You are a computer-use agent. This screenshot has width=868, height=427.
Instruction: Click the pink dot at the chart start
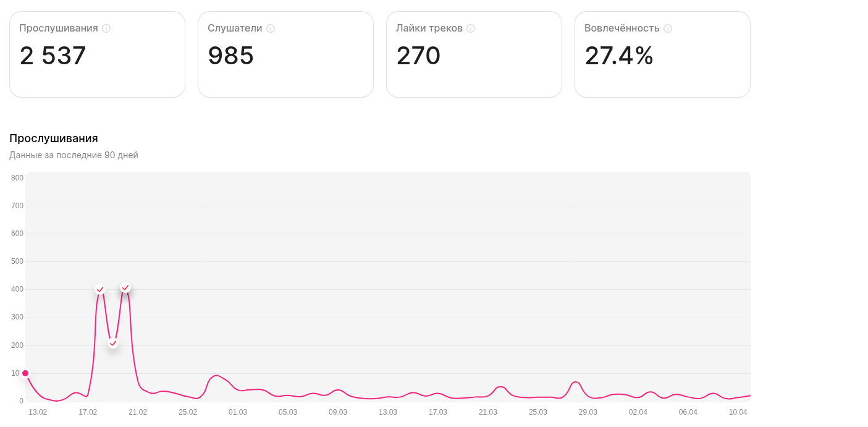point(25,373)
